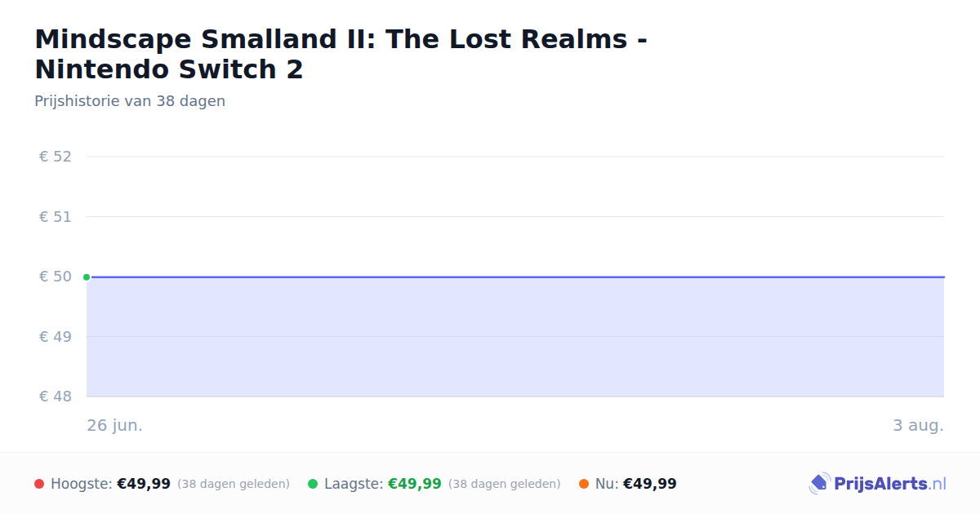Click the Prijshistorie van 38 dagen subtitle

[x=130, y=101]
